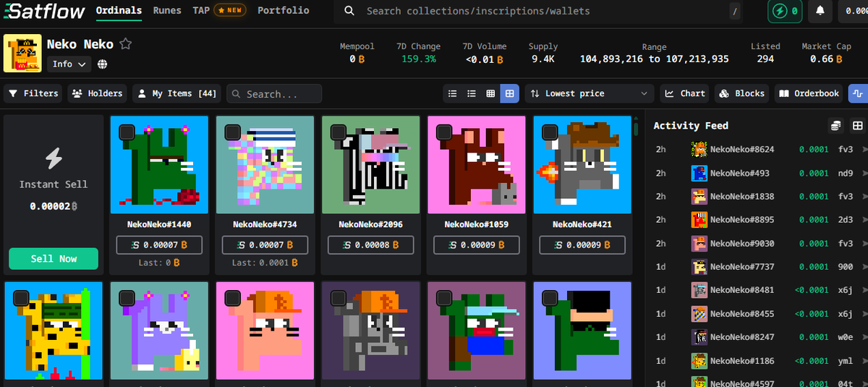This screenshot has width=868, height=387.
Task: Select checkbox on yellow leopard cat card
Action: click(21, 298)
